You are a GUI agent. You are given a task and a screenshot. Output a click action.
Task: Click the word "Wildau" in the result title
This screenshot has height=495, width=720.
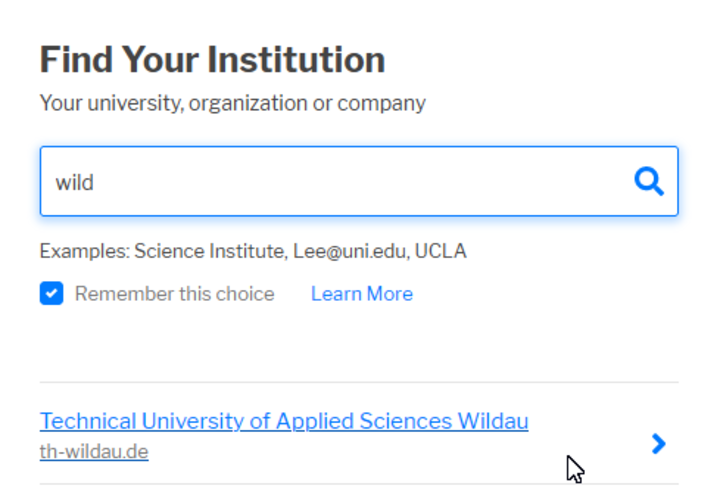(493, 421)
